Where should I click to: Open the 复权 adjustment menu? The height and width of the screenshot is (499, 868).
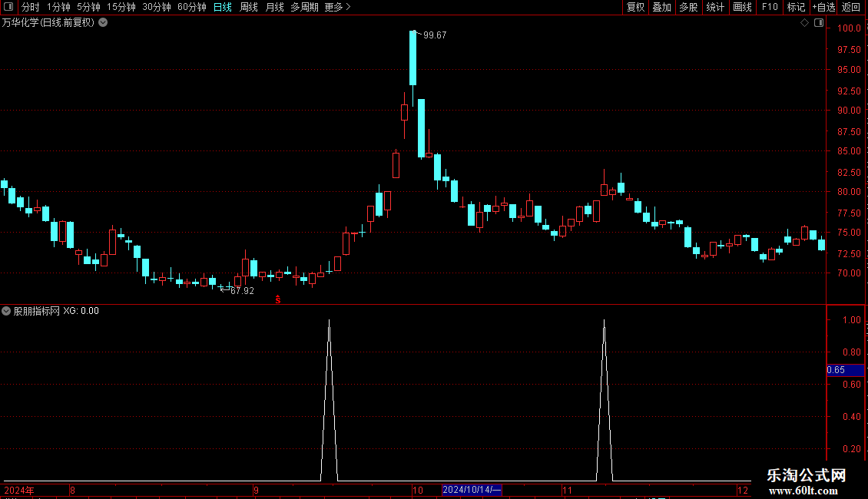pos(635,7)
